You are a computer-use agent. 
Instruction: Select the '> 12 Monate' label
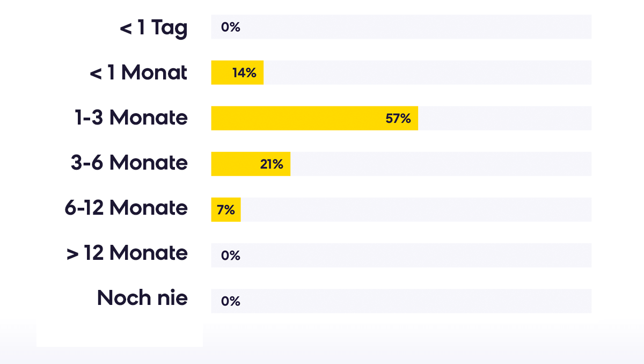127,253
